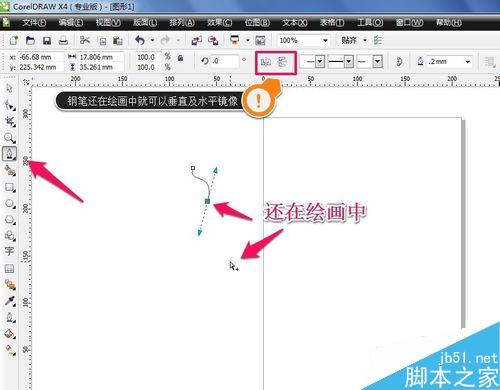Screen dimensions: 500x390
Task: Select the Text tool
Action: (x=9, y=251)
